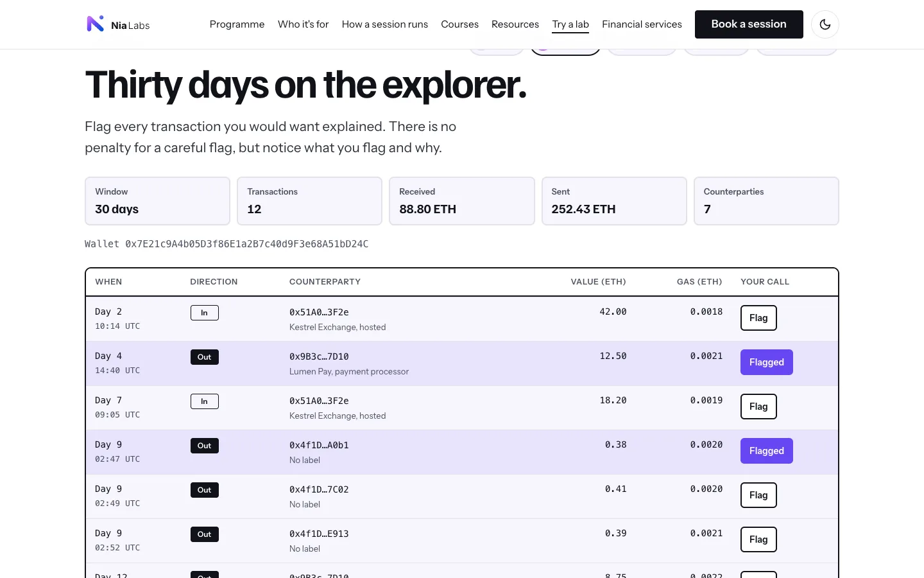Click the Out badge at 02:47 UTC

205,446
